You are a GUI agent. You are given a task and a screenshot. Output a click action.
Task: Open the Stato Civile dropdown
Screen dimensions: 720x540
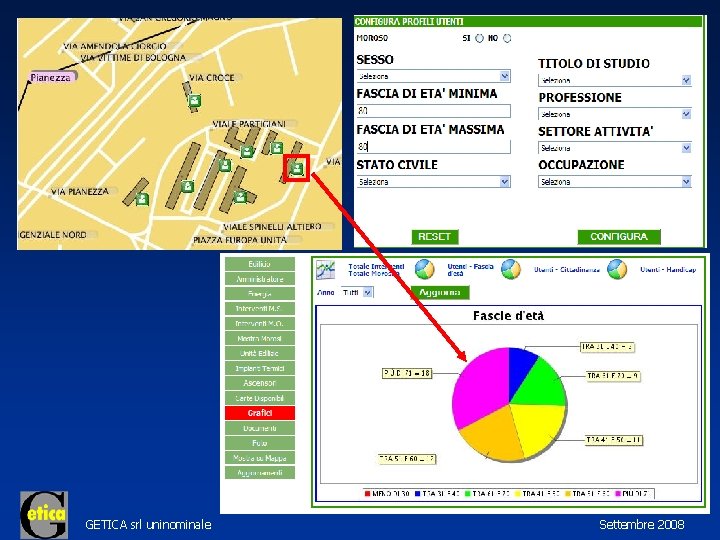pos(433,182)
